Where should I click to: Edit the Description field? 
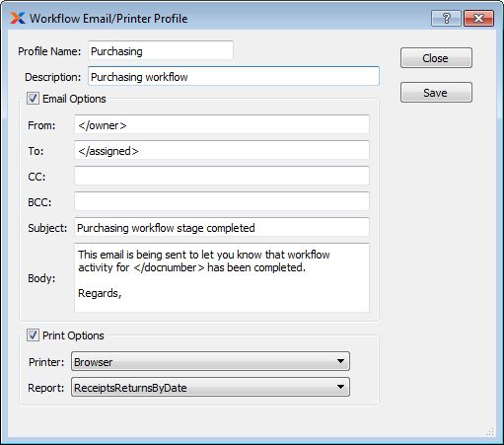pos(234,77)
